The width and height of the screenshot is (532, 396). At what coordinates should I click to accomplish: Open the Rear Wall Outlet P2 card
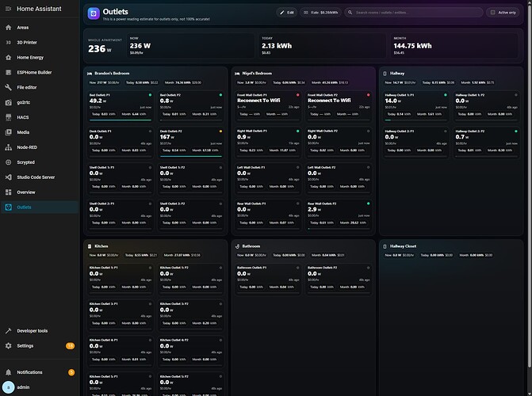337,213
